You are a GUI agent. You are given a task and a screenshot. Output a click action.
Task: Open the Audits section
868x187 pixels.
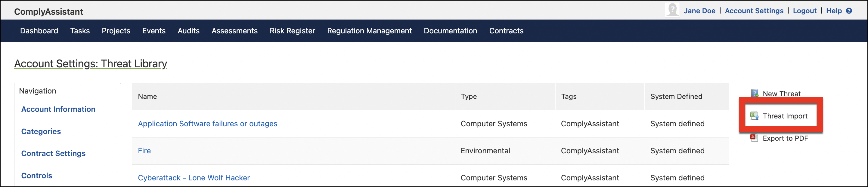pyautogui.click(x=189, y=31)
